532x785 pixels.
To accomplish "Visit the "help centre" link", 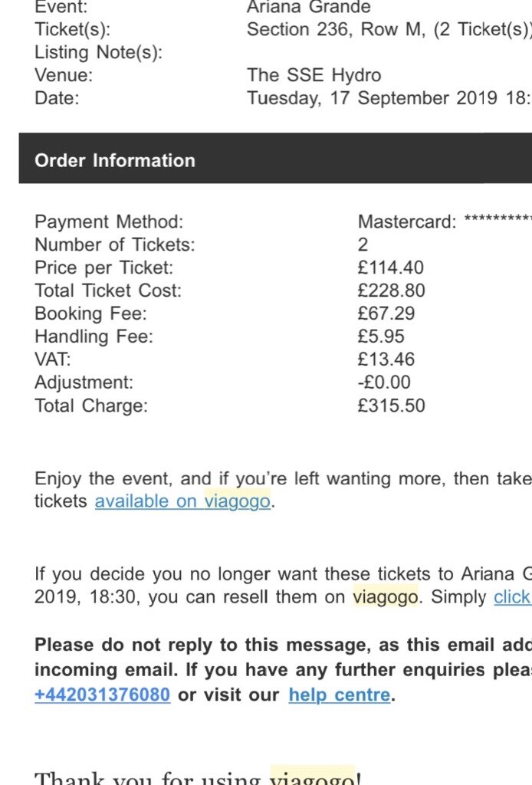I will click(x=339, y=696).
